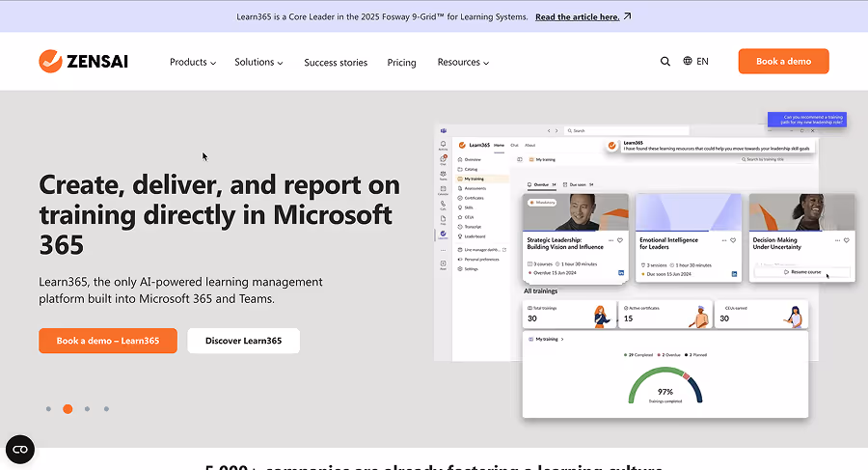Click the Teams people icon in Teams sidebar
Viewport: 868px width, 470px height.
tap(443, 175)
